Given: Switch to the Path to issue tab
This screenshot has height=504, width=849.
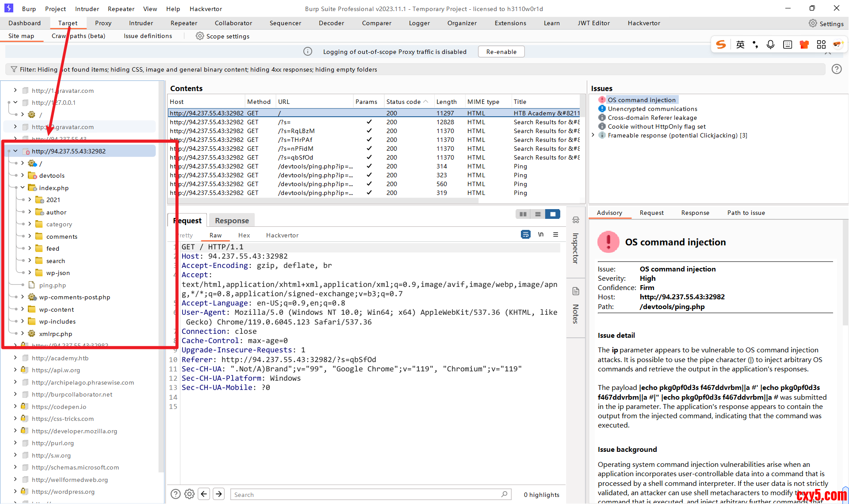Looking at the screenshot, I should click(746, 213).
